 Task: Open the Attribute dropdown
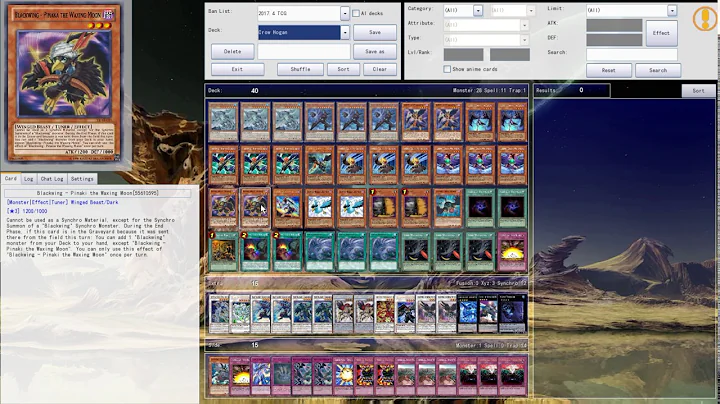[524, 25]
